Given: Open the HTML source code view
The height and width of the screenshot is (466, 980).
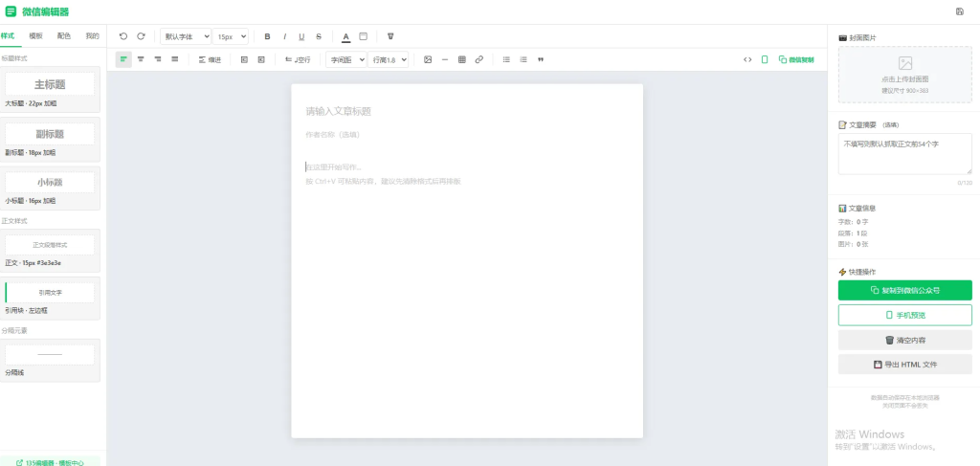Looking at the screenshot, I should coord(747,59).
